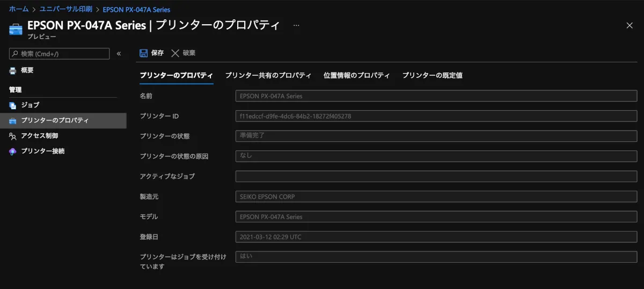Click the プリンターはジョブを受け付けています label
Screen dimensions: 644x289
click(183, 262)
